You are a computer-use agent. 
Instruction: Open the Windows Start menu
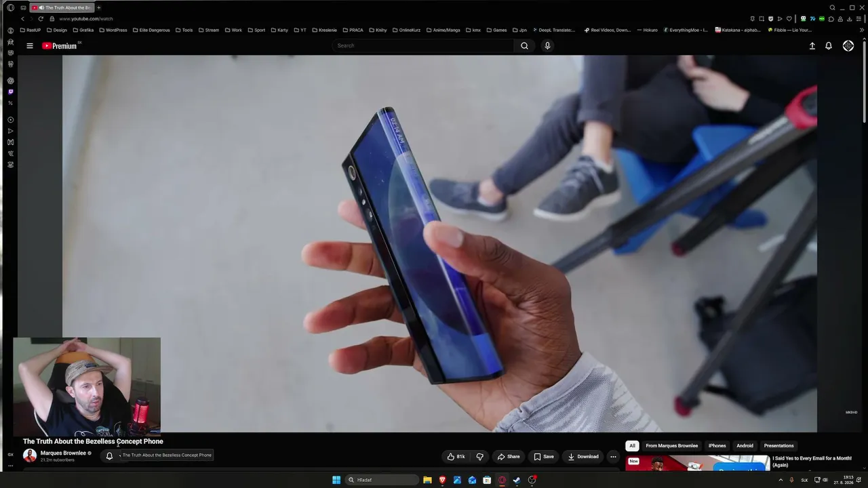tap(336, 480)
